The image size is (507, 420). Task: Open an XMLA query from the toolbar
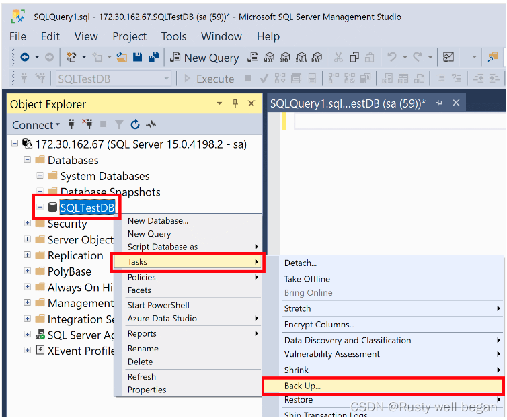point(301,58)
